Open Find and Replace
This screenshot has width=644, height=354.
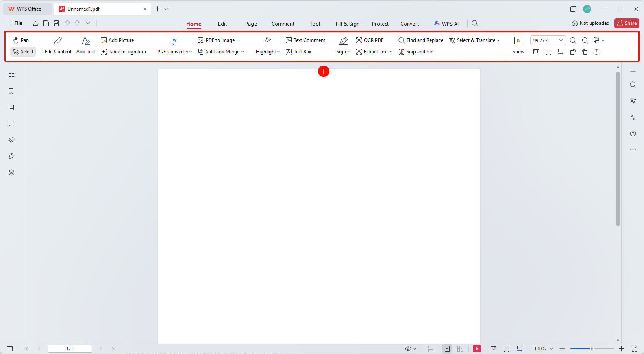[x=421, y=40]
